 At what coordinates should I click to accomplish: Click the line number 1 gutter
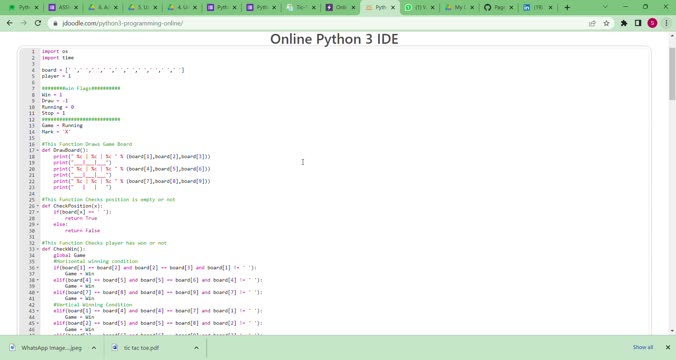click(33, 51)
